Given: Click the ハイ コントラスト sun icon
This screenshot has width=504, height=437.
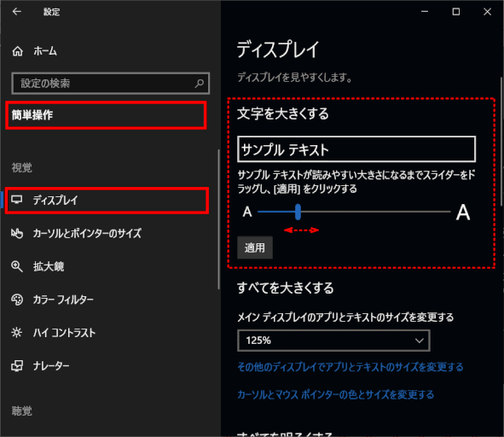Looking at the screenshot, I should click(17, 332).
